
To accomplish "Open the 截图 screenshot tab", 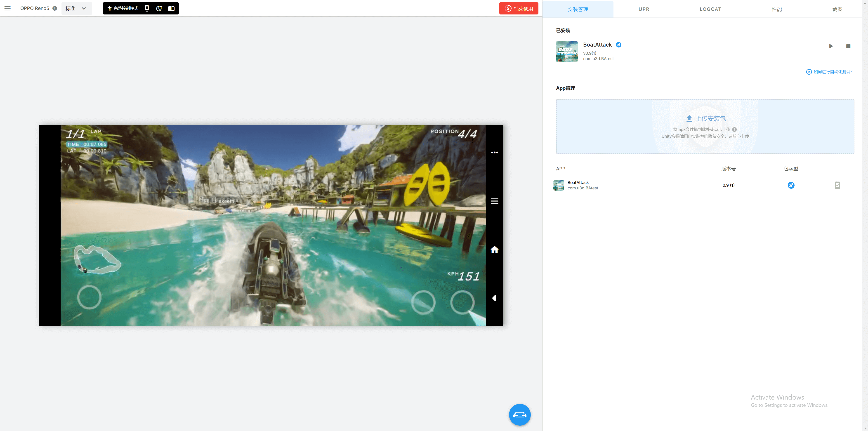I will point(837,9).
